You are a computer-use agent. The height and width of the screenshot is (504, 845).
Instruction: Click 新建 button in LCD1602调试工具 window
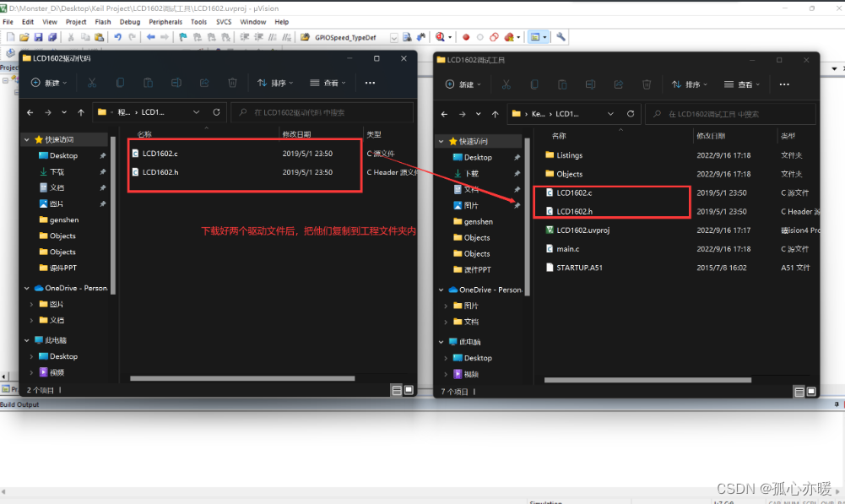point(463,84)
